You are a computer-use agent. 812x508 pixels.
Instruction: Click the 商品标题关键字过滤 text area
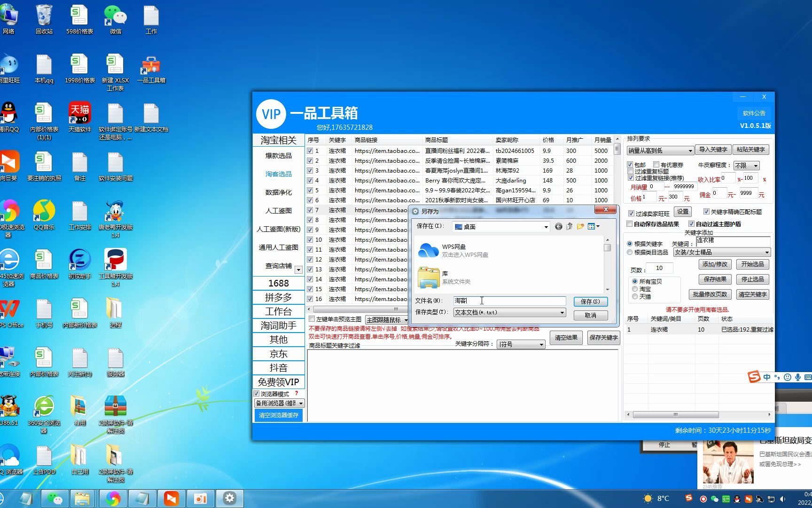coord(463,385)
